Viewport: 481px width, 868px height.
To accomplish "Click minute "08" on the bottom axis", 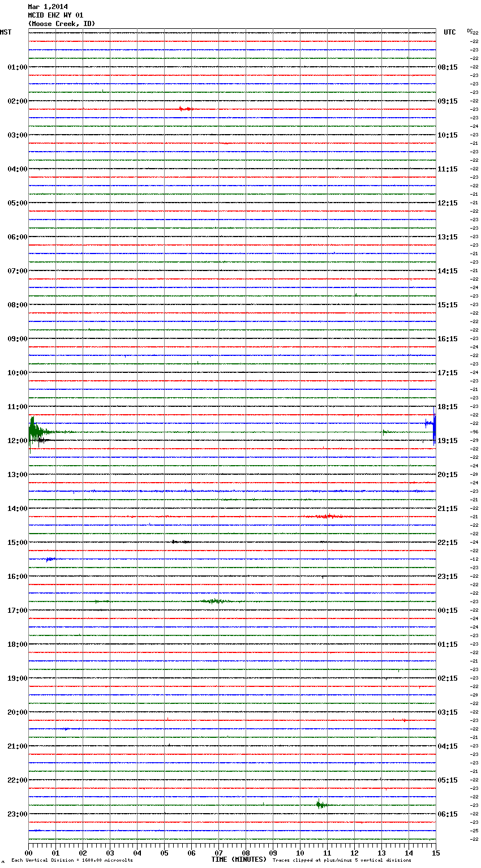I will coord(246,853).
